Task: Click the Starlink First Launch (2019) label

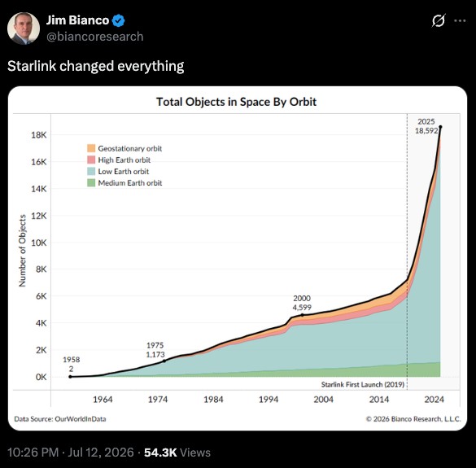Action: [363, 384]
